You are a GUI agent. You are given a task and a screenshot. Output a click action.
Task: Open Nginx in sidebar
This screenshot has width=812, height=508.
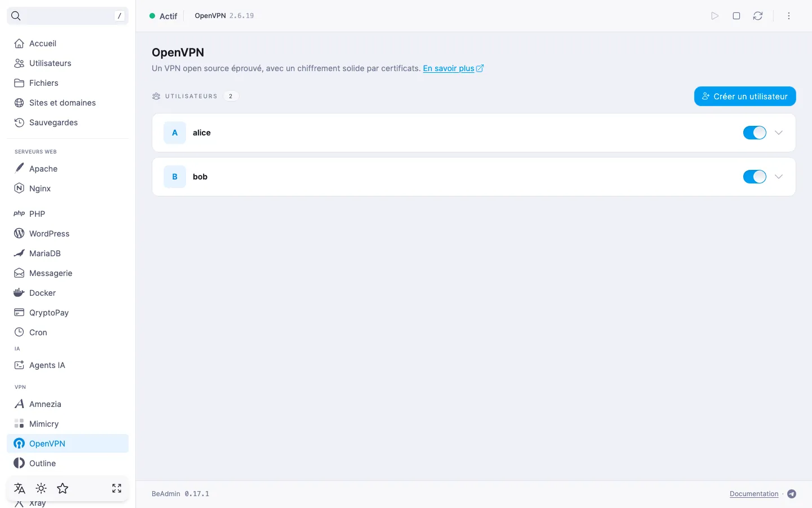click(x=68, y=189)
